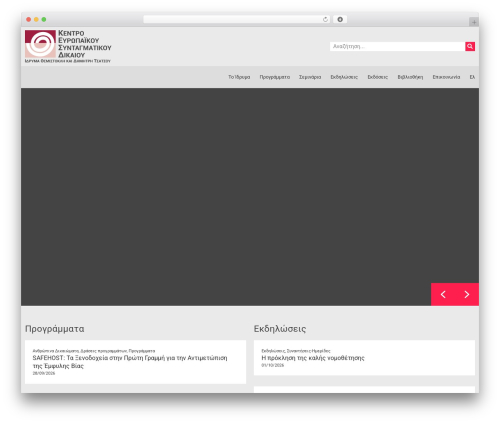500x423 pixels.
Task: Show the previous slide with left chevron
Action: [x=443, y=294]
